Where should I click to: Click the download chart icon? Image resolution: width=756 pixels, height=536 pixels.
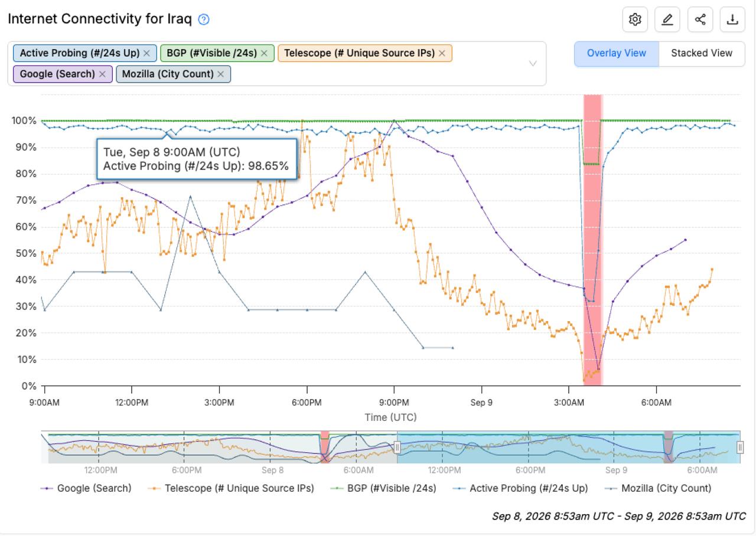(732, 19)
